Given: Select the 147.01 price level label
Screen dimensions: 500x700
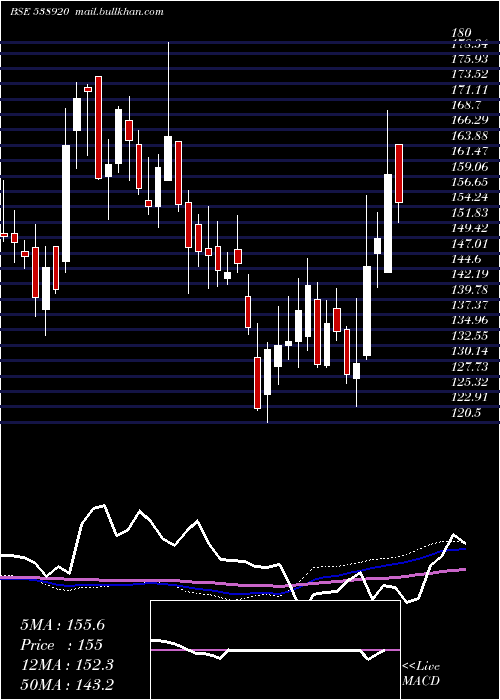Looking at the screenshot, I should (x=469, y=244).
